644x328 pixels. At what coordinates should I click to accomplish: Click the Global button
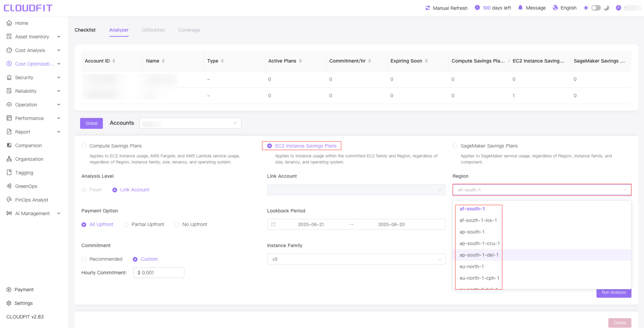tap(91, 123)
